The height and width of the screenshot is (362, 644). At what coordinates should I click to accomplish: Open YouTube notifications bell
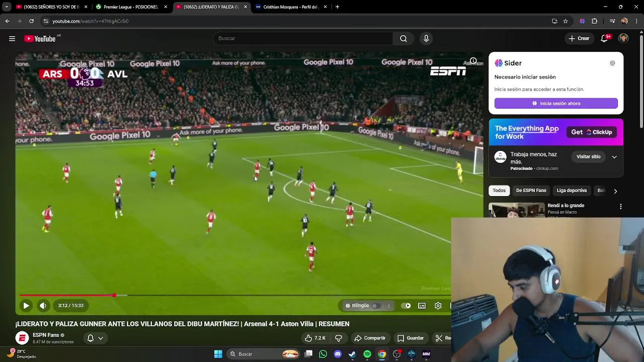[605, 39]
